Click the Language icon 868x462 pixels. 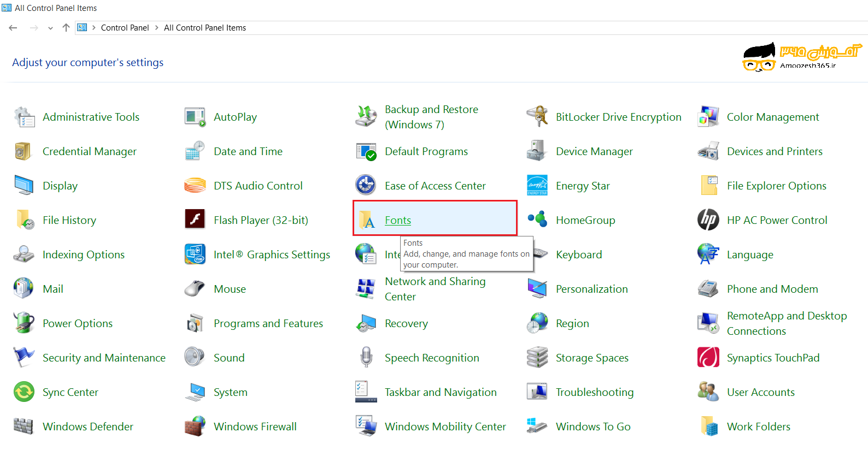(708, 254)
